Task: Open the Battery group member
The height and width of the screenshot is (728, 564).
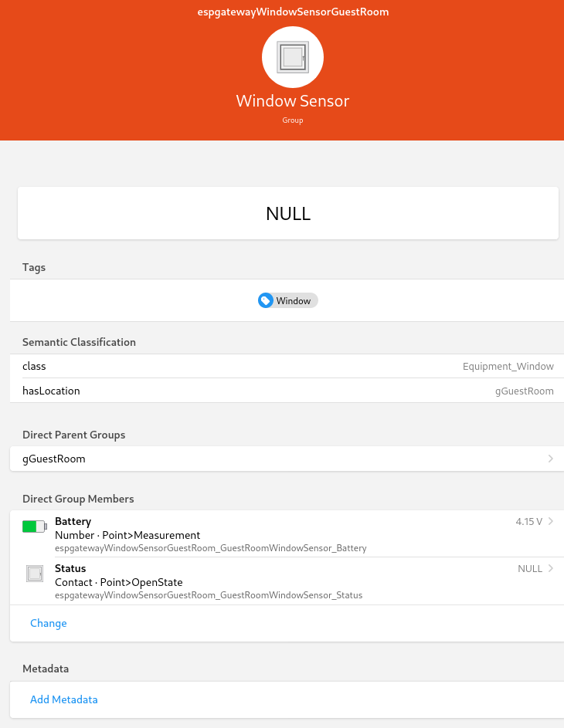Action: (x=287, y=534)
